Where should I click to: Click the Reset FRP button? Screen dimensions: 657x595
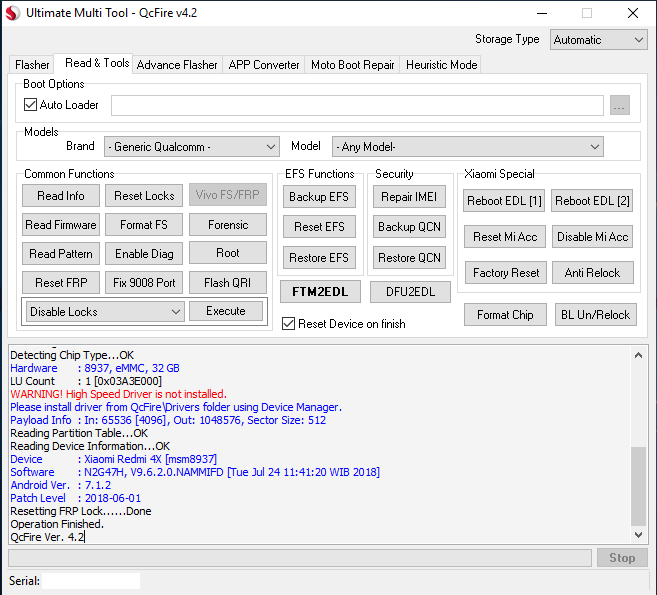[61, 282]
